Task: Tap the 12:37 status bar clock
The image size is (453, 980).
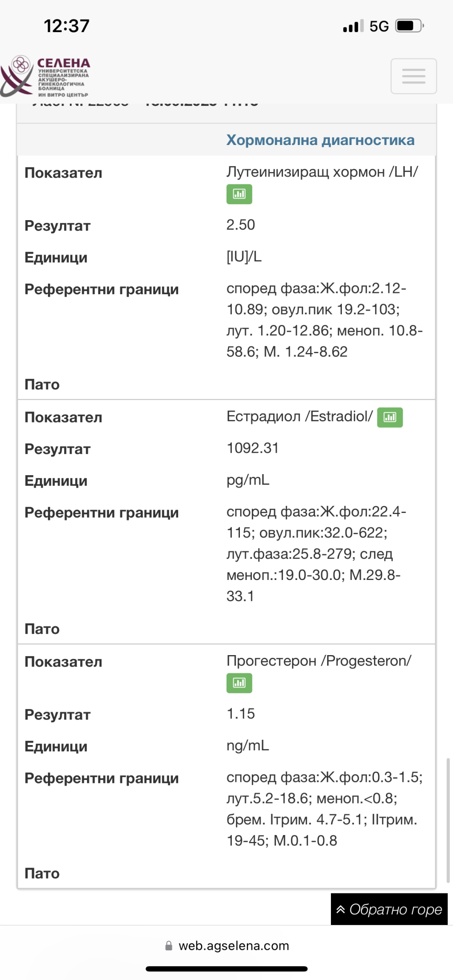Action: pyautogui.click(x=67, y=26)
